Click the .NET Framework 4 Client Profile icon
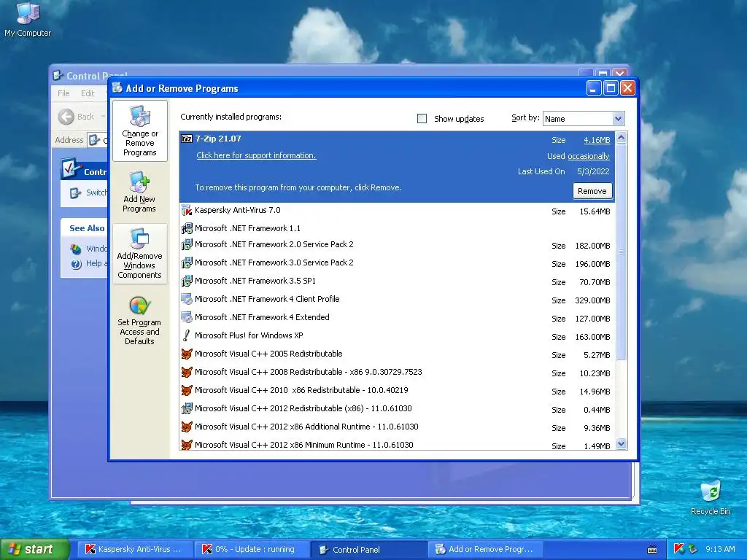 (187, 299)
